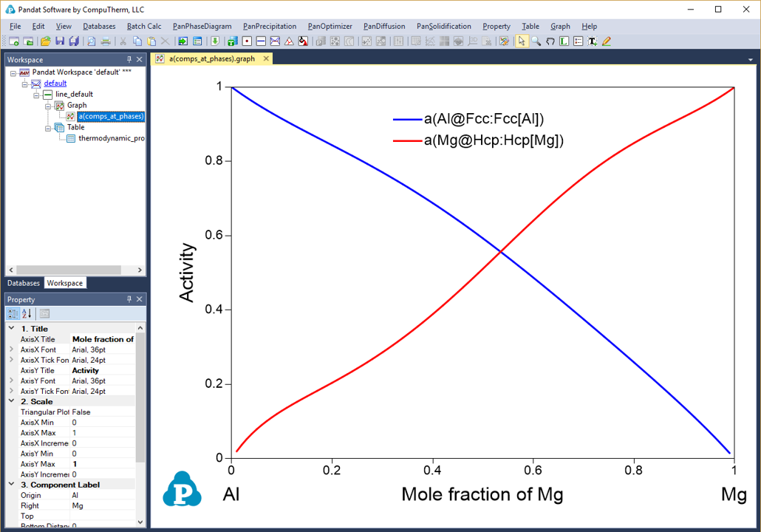Select the Zoom magnifier tool

[x=536, y=41]
